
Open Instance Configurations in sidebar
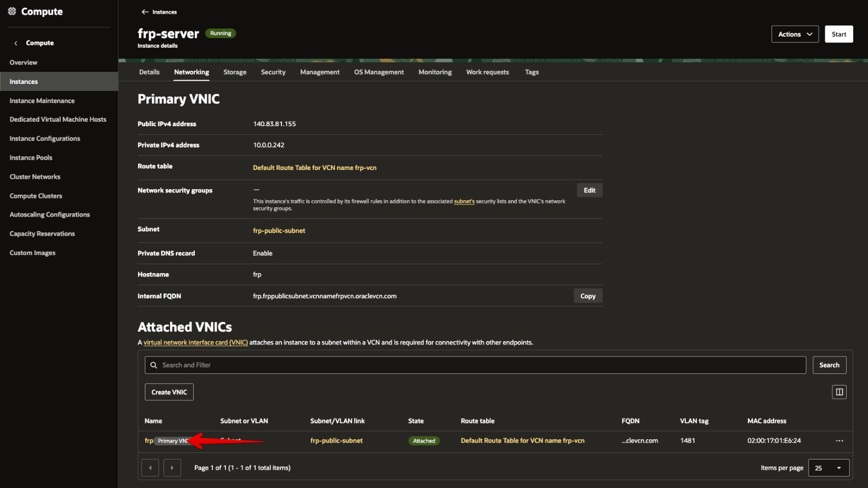coord(45,139)
